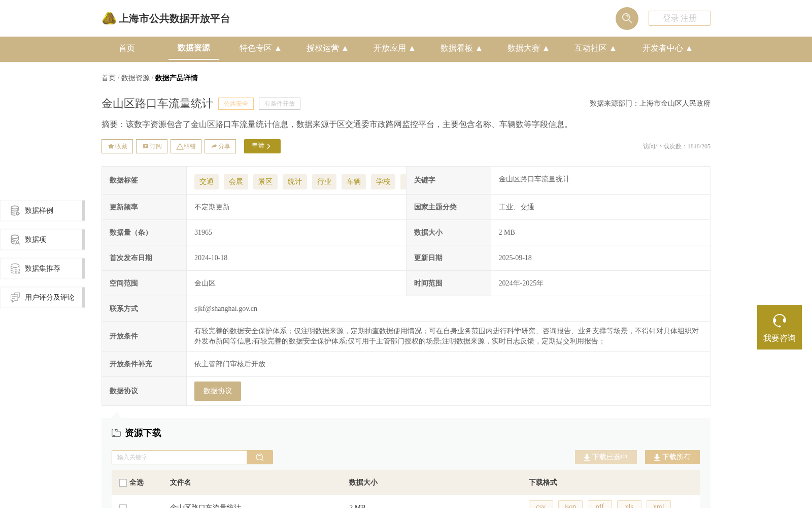This screenshot has width=812, height=508.
Task: Expand 开发者中心 menu
Action: tap(667, 48)
